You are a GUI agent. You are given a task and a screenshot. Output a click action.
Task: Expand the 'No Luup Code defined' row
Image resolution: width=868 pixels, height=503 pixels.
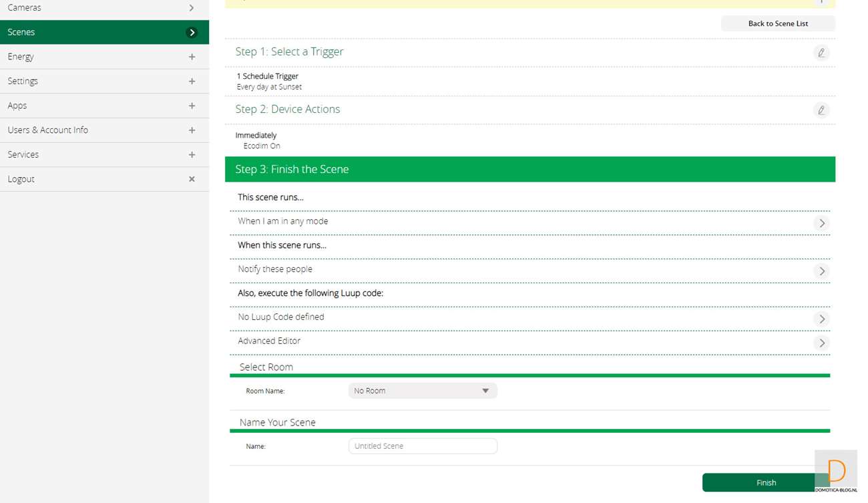[821, 319]
